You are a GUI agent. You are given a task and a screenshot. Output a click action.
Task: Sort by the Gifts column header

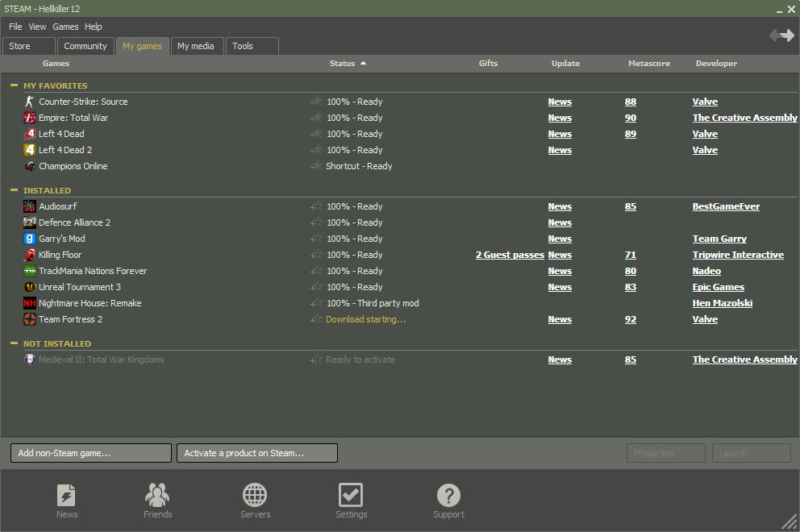[x=488, y=63]
